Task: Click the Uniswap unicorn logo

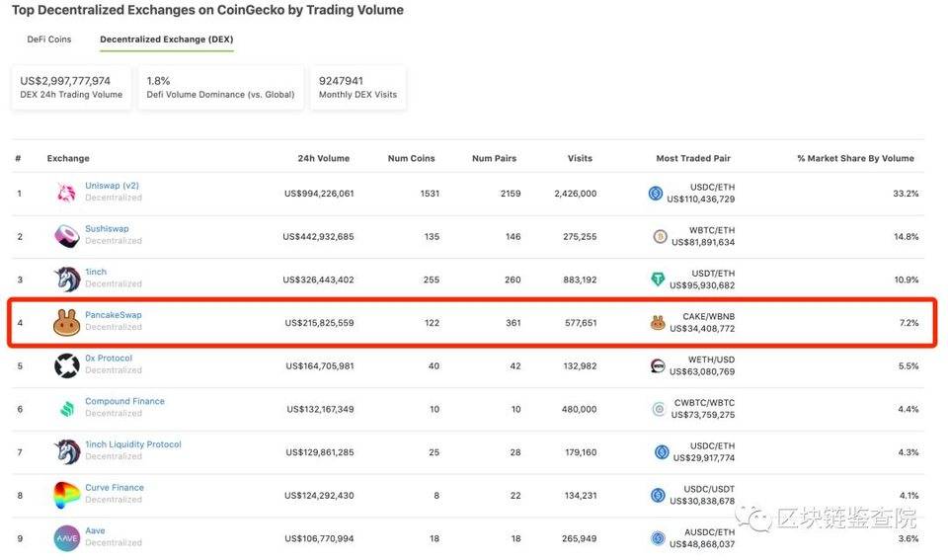Action: point(66,193)
